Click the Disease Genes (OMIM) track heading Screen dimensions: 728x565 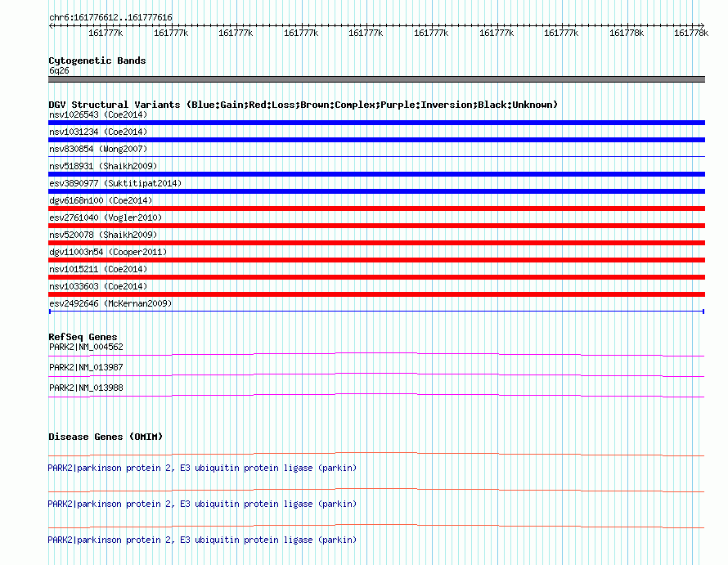pyautogui.click(x=106, y=437)
